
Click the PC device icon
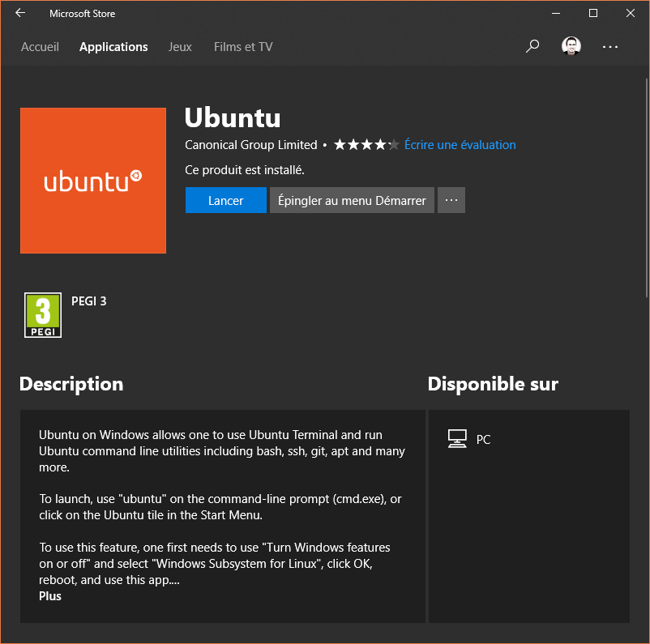point(457,439)
